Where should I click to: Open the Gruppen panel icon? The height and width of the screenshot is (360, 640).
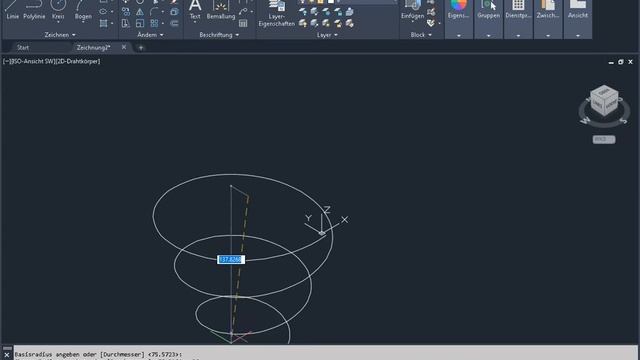(x=489, y=10)
